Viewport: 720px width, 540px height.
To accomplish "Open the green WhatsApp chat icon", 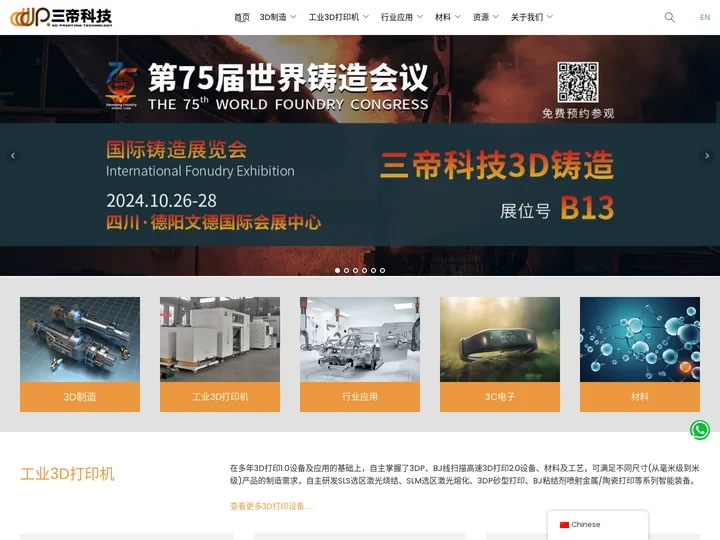I will coord(700,430).
